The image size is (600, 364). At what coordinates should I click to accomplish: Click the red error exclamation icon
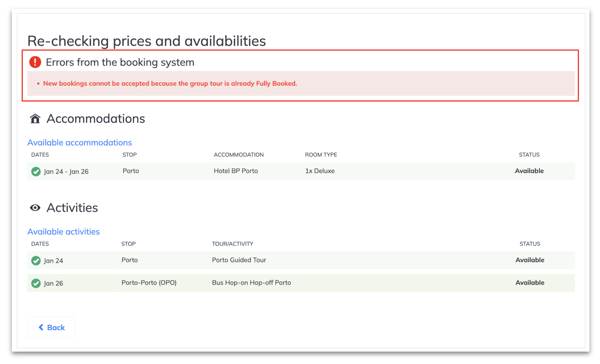35,62
